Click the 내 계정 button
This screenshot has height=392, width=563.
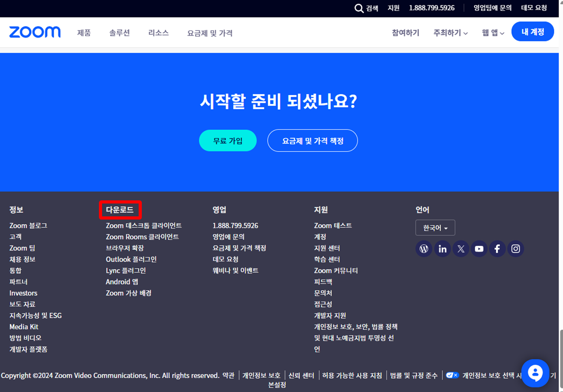click(x=533, y=32)
